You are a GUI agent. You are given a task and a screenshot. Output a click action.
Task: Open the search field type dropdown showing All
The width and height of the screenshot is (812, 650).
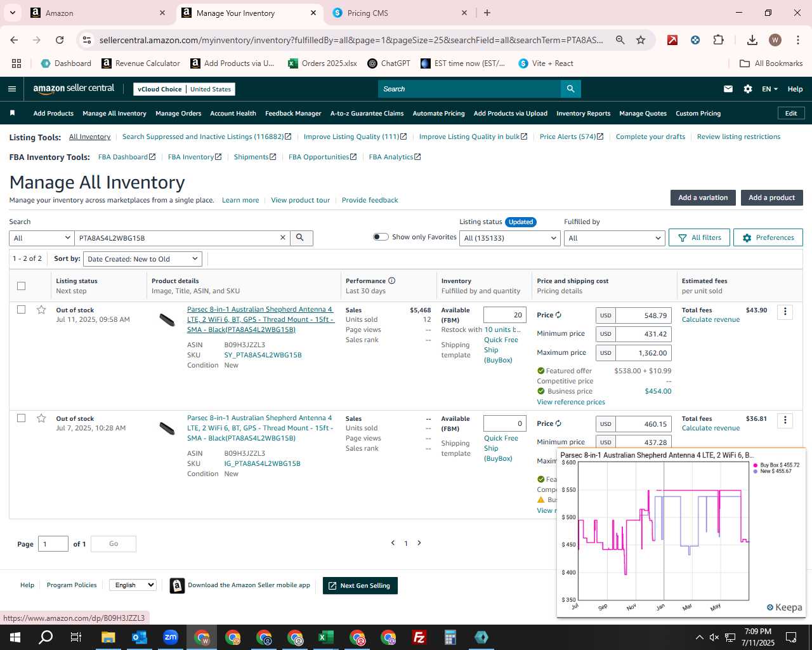[x=42, y=238]
